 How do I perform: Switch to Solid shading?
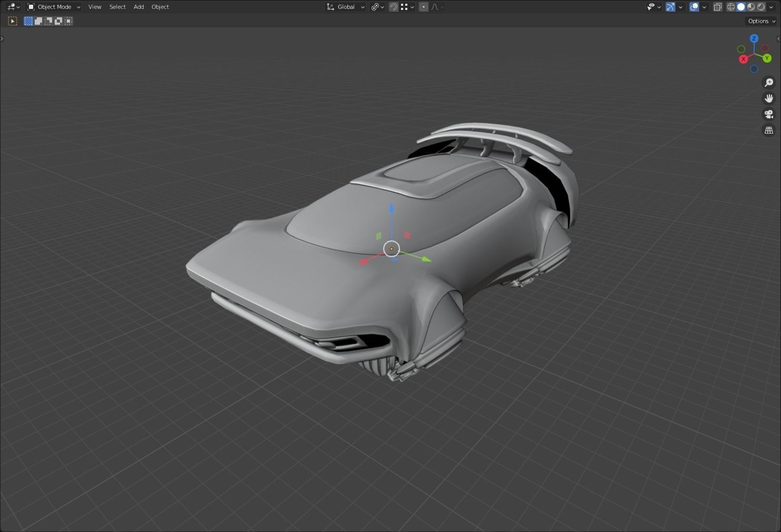(x=741, y=7)
